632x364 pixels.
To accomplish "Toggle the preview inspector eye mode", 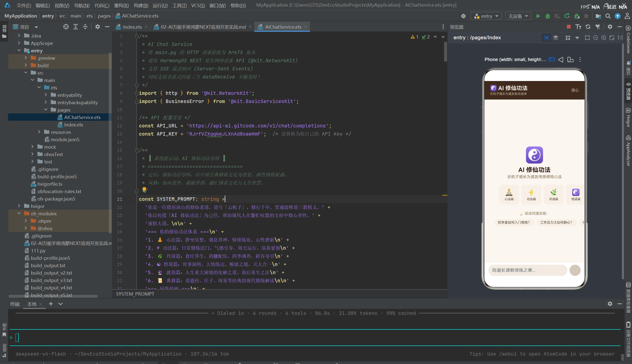I will [x=546, y=38].
